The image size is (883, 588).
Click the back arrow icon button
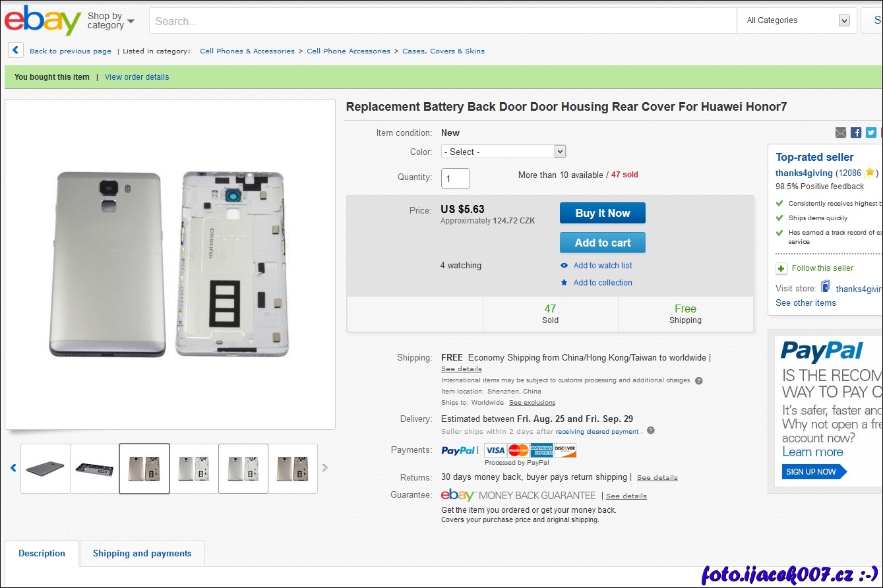[16, 51]
